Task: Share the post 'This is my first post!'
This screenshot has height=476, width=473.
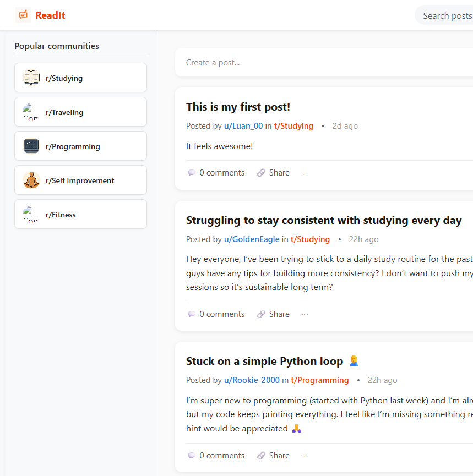Action: [273, 173]
